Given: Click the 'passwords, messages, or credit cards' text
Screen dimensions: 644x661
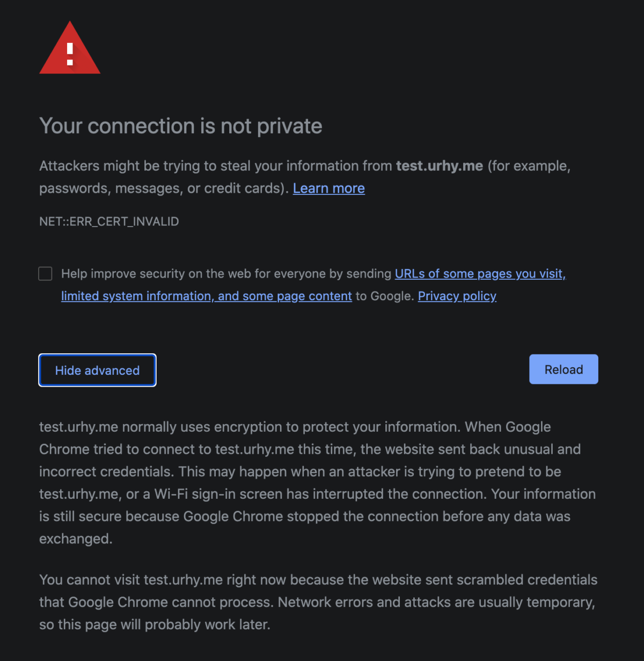Looking at the screenshot, I should [161, 188].
